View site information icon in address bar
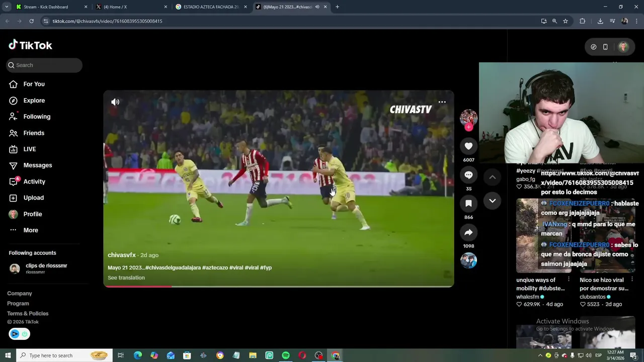Image resolution: width=644 pixels, height=362 pixels. (46, 21)
